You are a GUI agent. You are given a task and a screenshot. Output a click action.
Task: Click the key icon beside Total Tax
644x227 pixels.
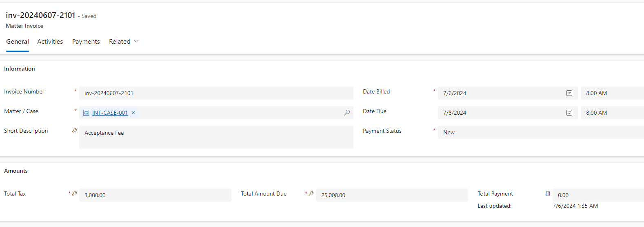click(74, 194)
